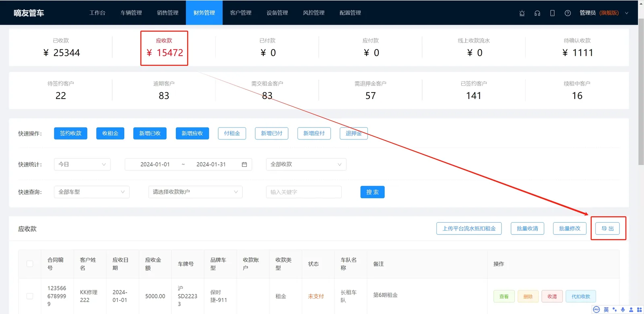Image resolution: width=644 pixels, height=314 pixels.
Task: Select the 应收款 ¥15472 summary card
Action: click(164, 48)
